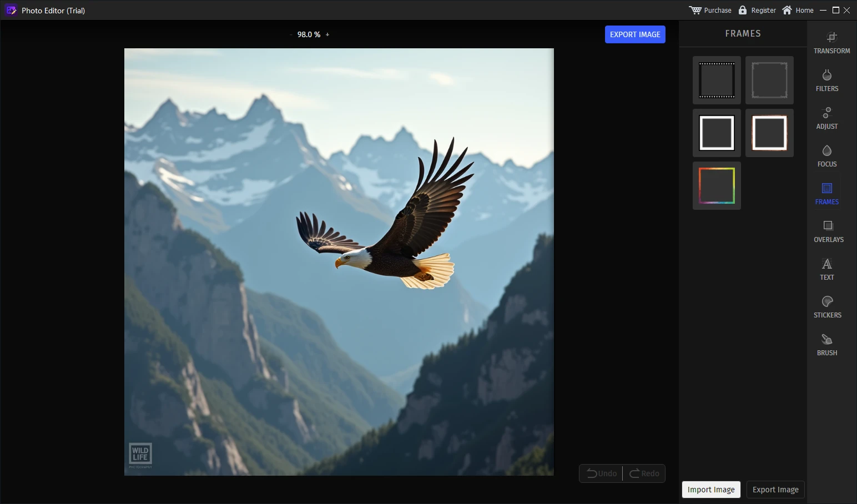This screenshot has width=857, height=504.
Task: Open the Stickers panel
Action: click(x=828, y=307)
